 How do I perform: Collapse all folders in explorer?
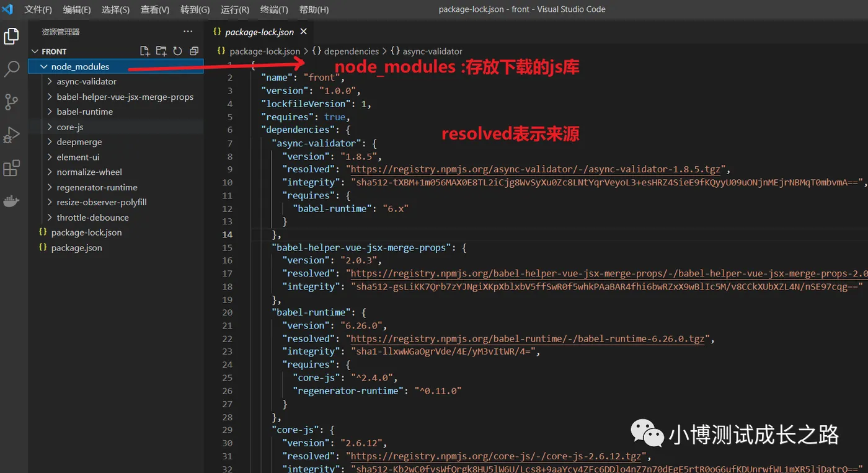click(x=194, y=51)
